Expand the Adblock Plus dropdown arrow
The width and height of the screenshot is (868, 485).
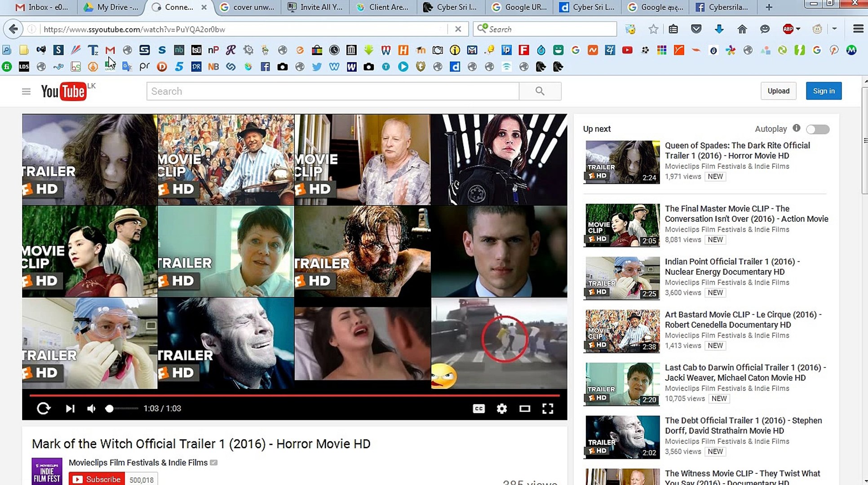[x=798, y=29]
